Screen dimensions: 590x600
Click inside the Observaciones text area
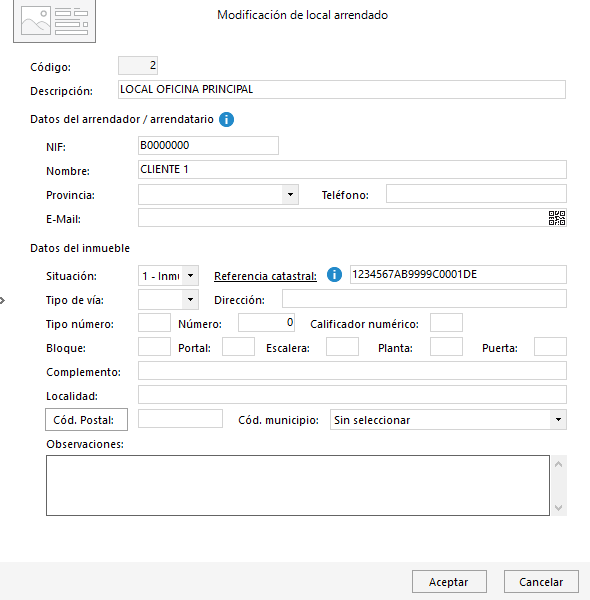point(298,485)
